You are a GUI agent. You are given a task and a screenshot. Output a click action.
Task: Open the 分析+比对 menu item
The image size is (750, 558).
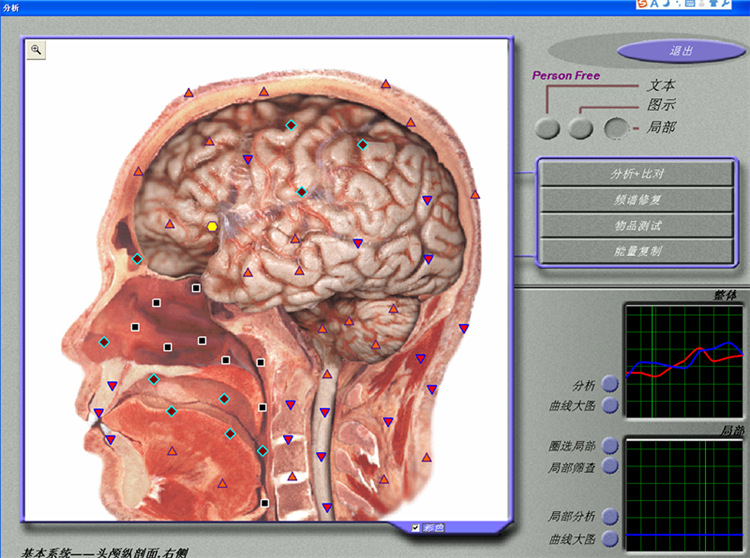pos(637,174)
